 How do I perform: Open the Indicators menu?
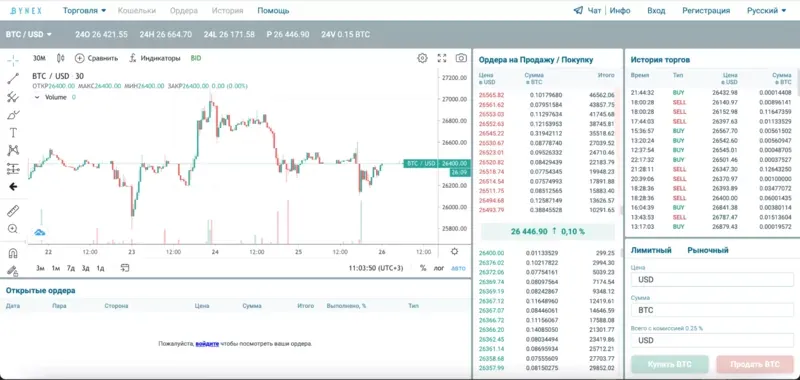(x=155, y=58)
